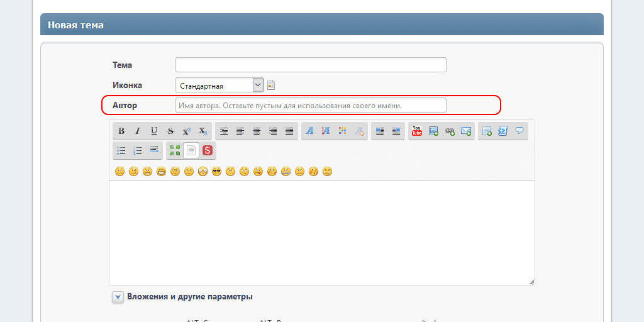Viewport: 644px width, 322px height.
Task: Toggle italic text formatting
Action: click(x=138, y=131)
